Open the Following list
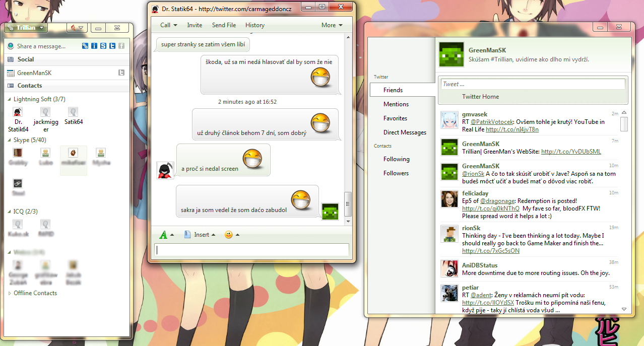 coord(397,159)
